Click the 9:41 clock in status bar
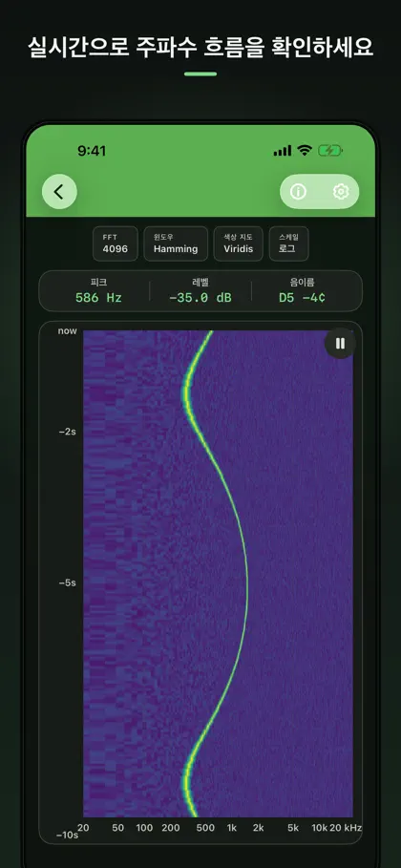Image resolution: width=401 pixels, height=868 pixels. pos(92,151)
